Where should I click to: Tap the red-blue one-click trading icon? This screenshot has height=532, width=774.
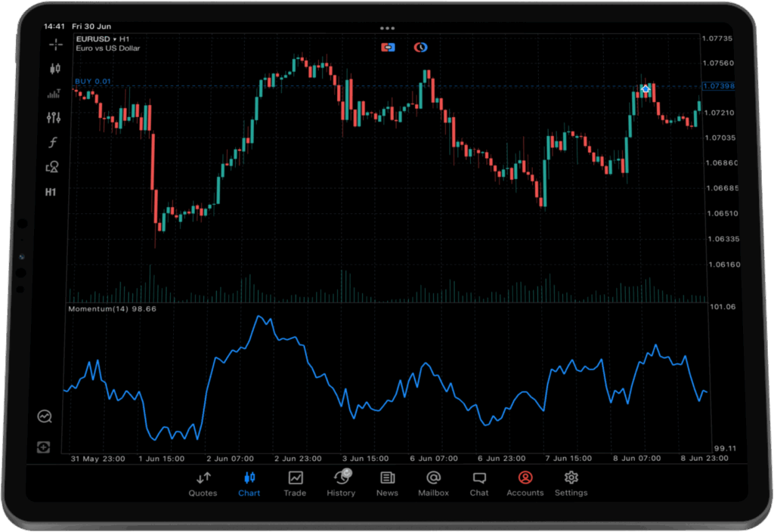(x=388, y=48)
